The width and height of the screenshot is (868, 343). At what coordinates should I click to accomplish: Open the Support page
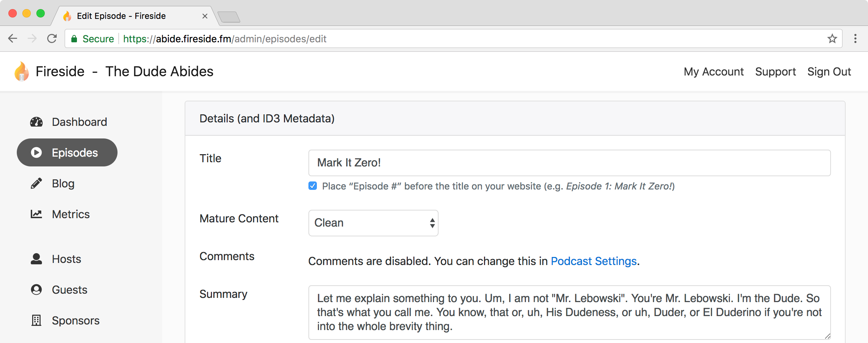click(775, 72)
